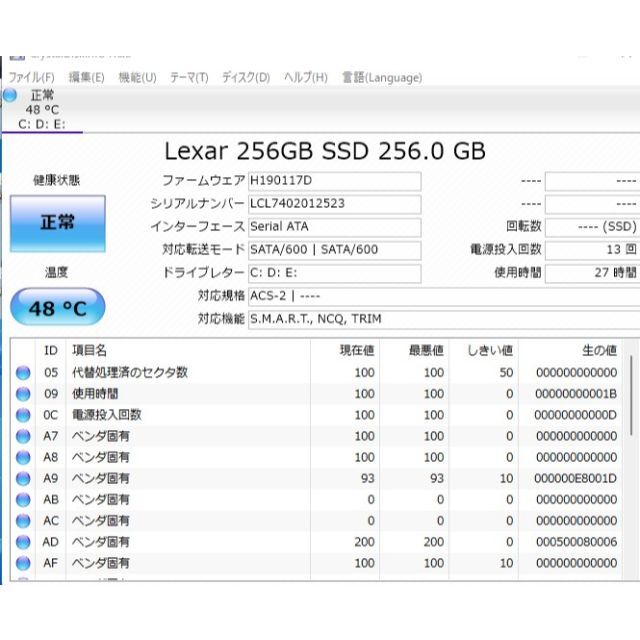The image size is (640, 640).
Task: Click the status orb for row A7
Action: click(x=23, y=436)
